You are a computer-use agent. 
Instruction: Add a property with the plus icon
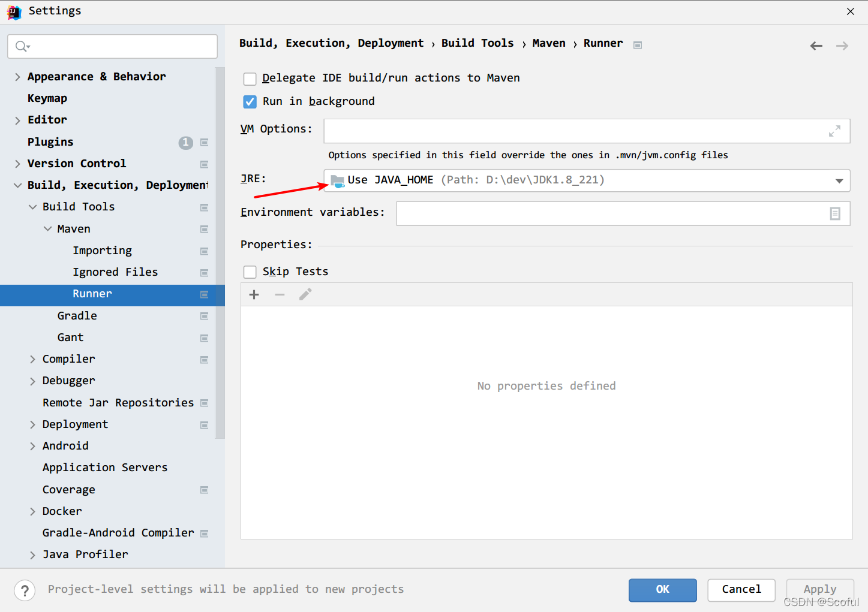click(x=254, y=294)
